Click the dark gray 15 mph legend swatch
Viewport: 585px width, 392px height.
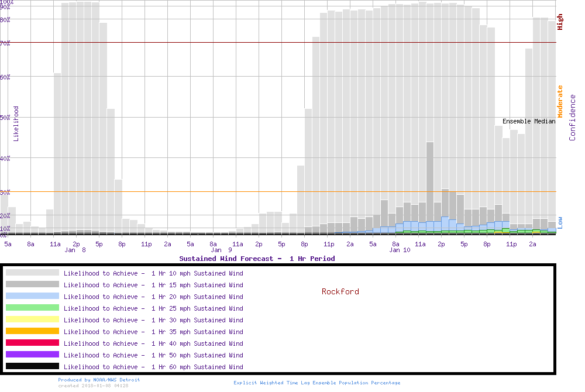pos(32,284)
